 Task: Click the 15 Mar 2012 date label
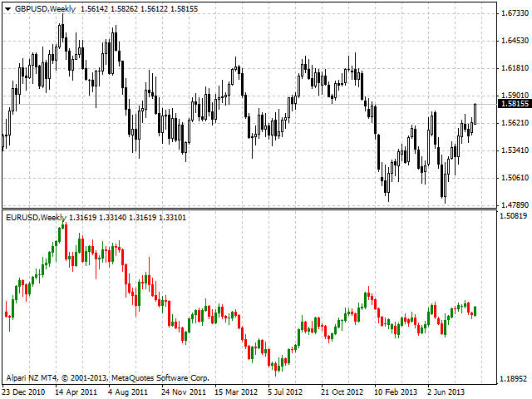tap(236, 392)
